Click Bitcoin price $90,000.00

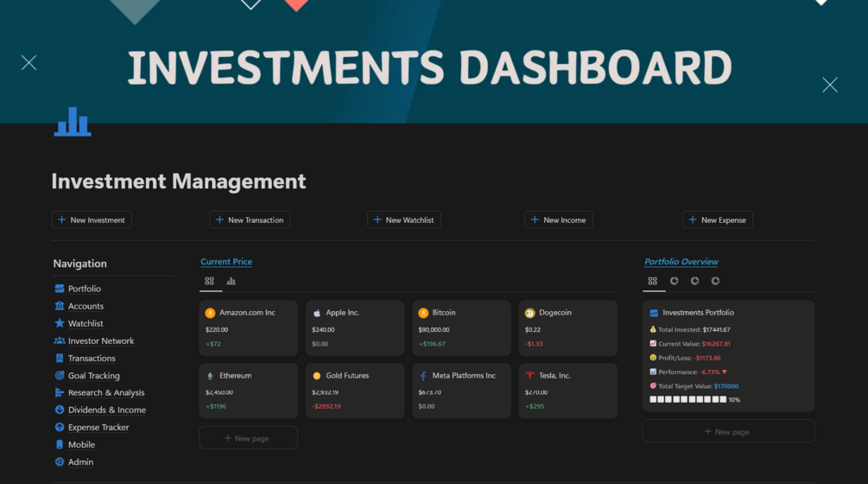[434, 329]
